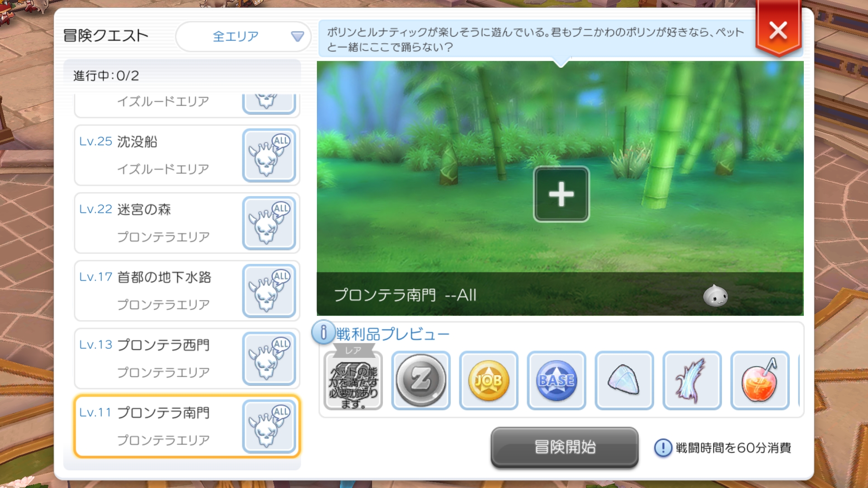Screen dimensions: 868x488
Task: Click the Poring pet icon beside プロンテラ南門
Action: (715, 296)
